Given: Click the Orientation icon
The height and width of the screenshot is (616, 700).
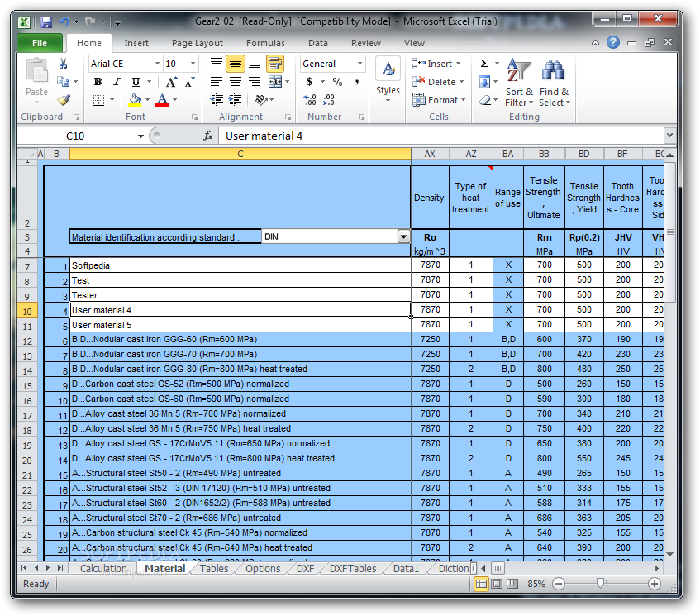Looking at the screenshot, I should [x=261, y=99].
